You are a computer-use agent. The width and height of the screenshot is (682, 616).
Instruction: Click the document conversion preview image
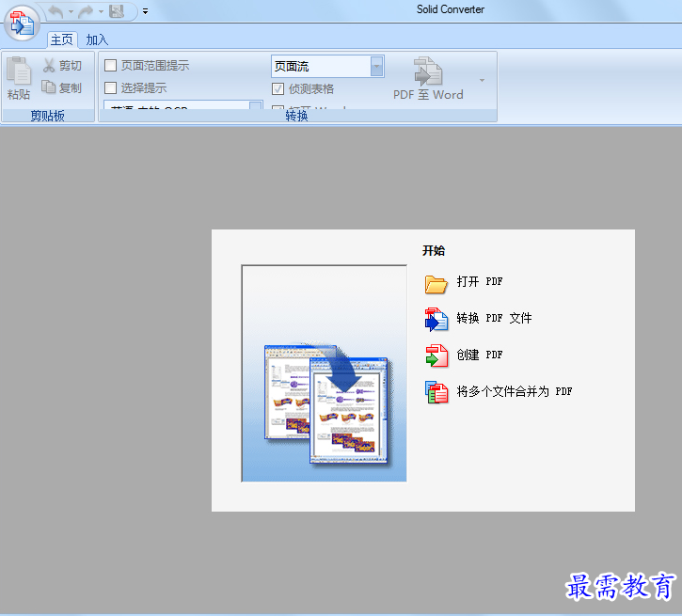pyautogui.click(x=324, y=373)
